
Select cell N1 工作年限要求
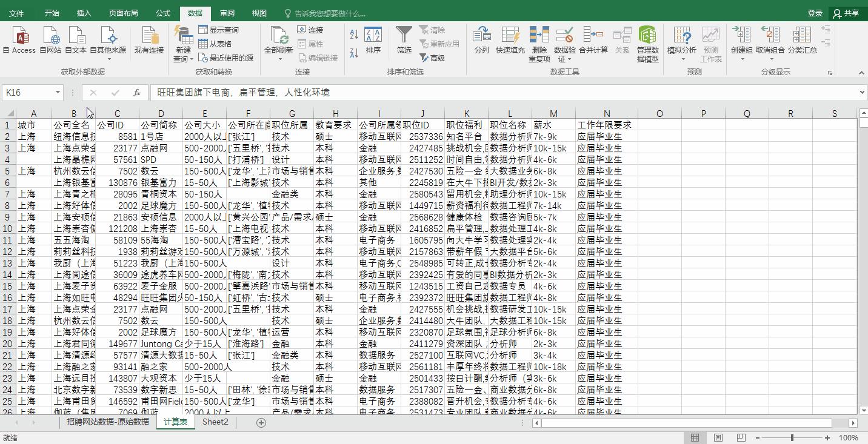[x=607, y=125]
